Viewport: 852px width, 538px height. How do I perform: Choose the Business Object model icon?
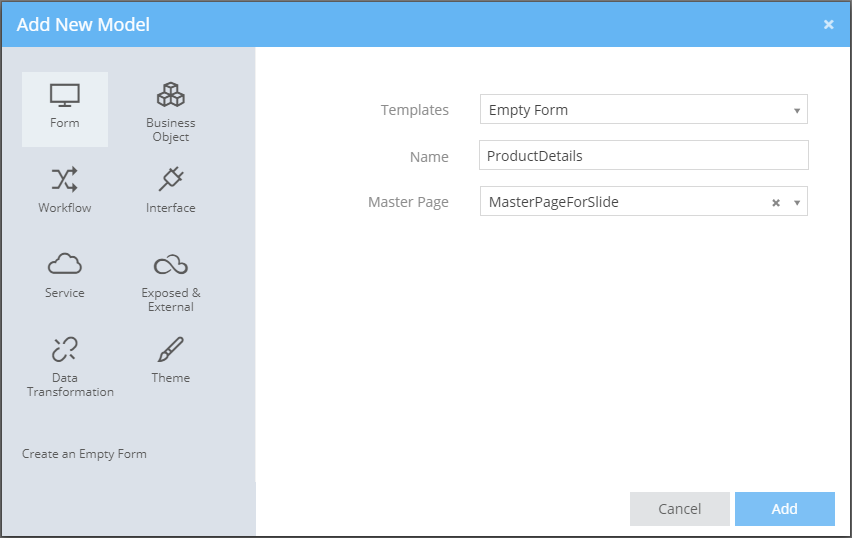coord(171,97)
